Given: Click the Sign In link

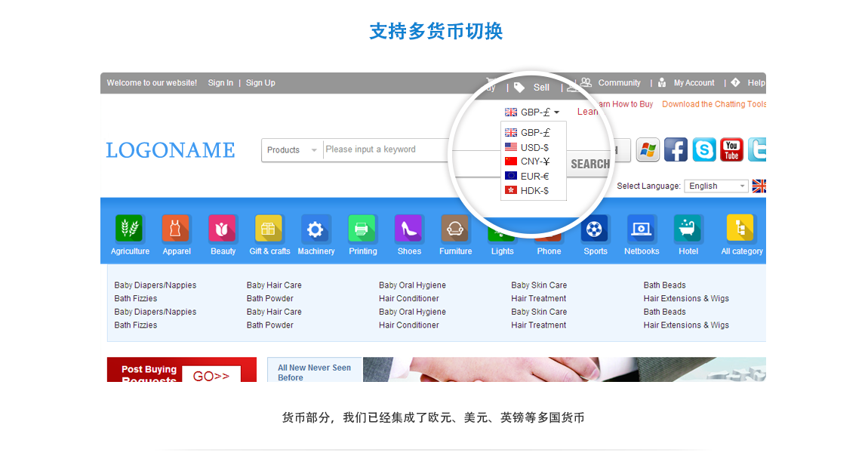Looking at the screenshot, I should tap(220, 83).
